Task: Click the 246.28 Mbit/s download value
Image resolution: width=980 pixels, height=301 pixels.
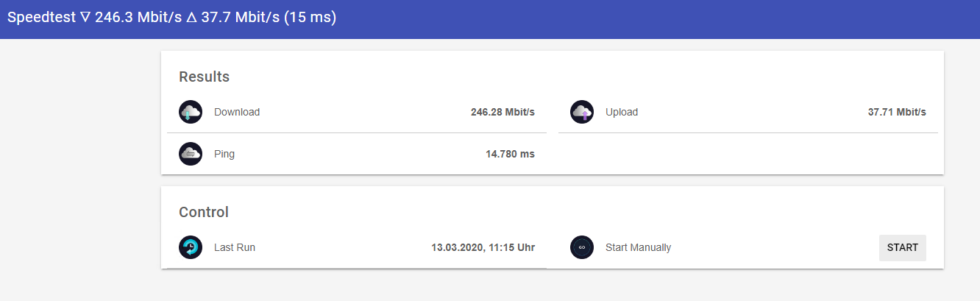Action: pyautogui.click(x=503, y=113)
